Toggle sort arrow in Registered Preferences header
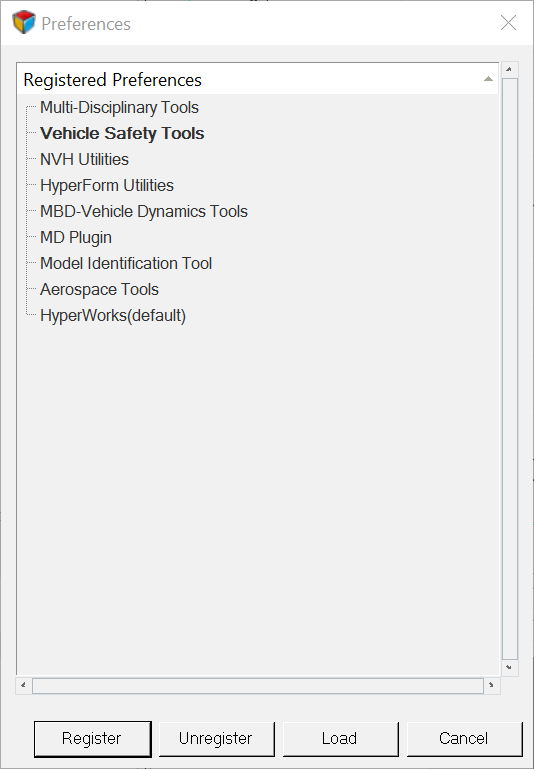The image size is (534, 769). click(488, 79)
